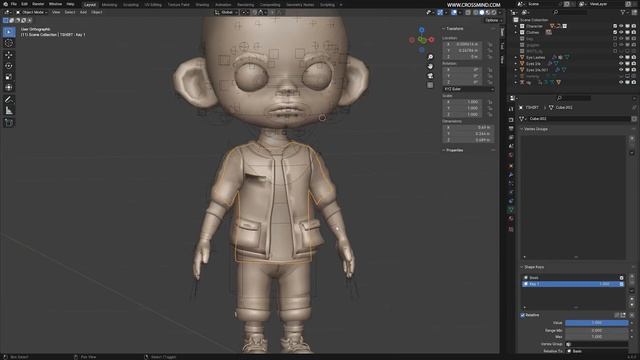Toggle exclude checkbox for Character collection
640x360 pixels.
pyautogui.click(x=615, y=26)
